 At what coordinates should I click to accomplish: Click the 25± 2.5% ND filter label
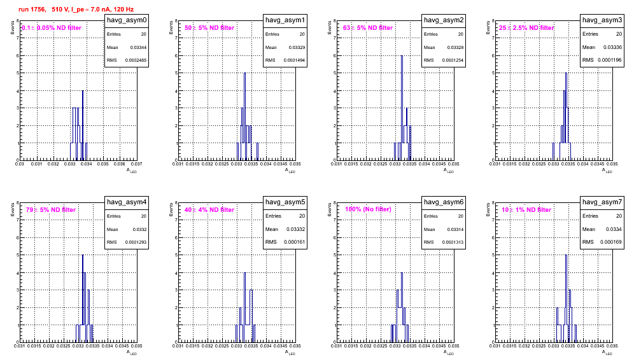(526, 28)
